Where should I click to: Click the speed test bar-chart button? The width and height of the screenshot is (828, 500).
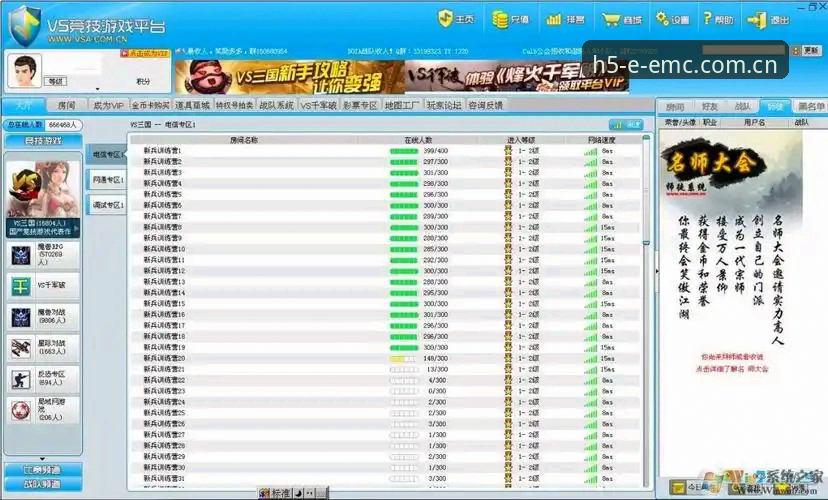(626, 125)
